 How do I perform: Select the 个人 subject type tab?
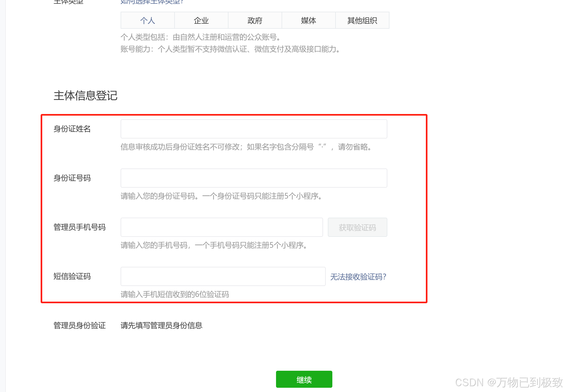(147, 20)
